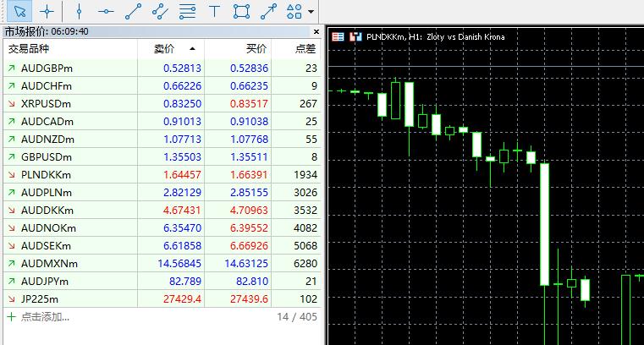Click the ask price 1.35511
Screen dimensions: 644x345
tap(250, 157)
